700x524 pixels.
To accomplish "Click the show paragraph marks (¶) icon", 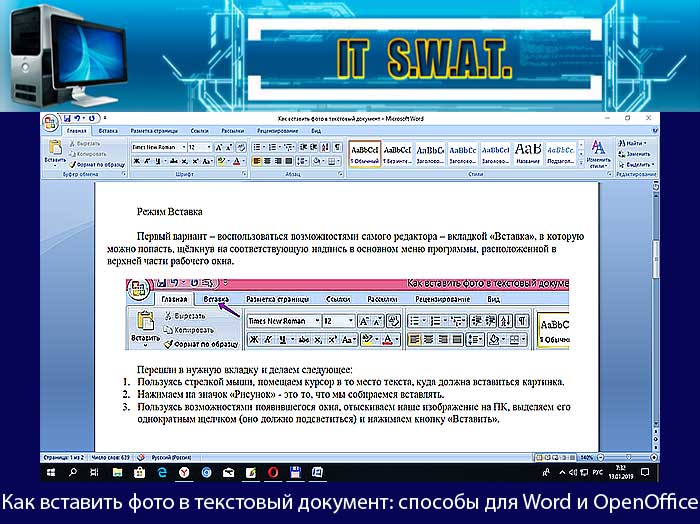I will point(338,147).
